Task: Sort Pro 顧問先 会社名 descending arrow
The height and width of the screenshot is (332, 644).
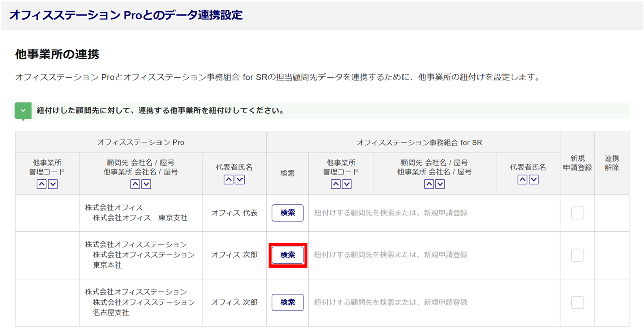Action: pyautogui.click(x=146, y=184)
